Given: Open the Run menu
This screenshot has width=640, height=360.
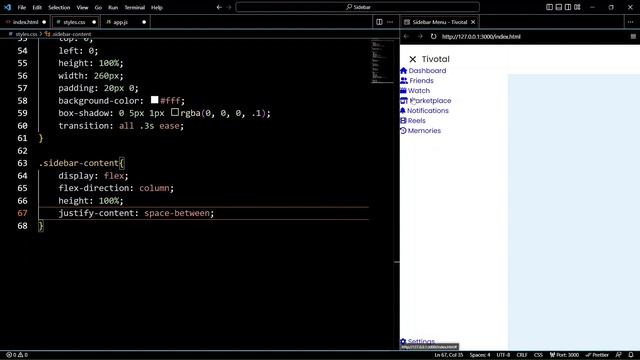Looking at the screenshot, I should [x=113, y=7].
